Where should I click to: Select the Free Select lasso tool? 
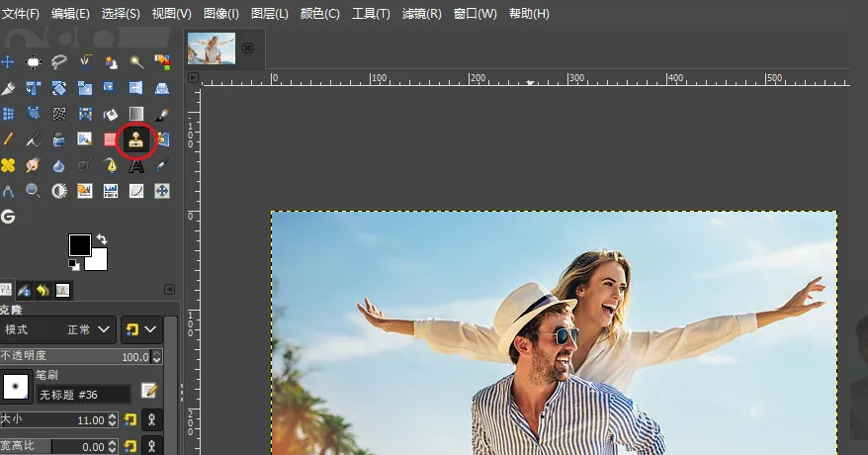coord(59,62)
